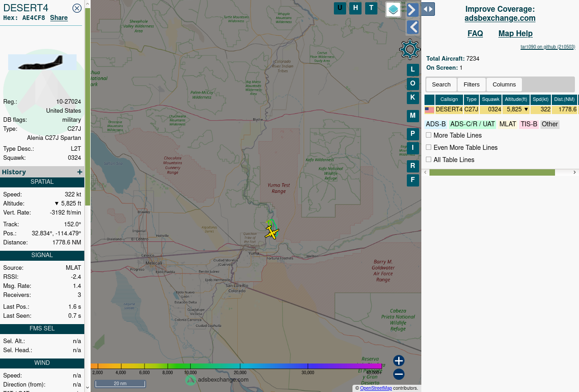The height and width of the screenshot is (392, 579).
Task: Click the left-pointing chevron sidebar arrow
Action: coord(413,27)
